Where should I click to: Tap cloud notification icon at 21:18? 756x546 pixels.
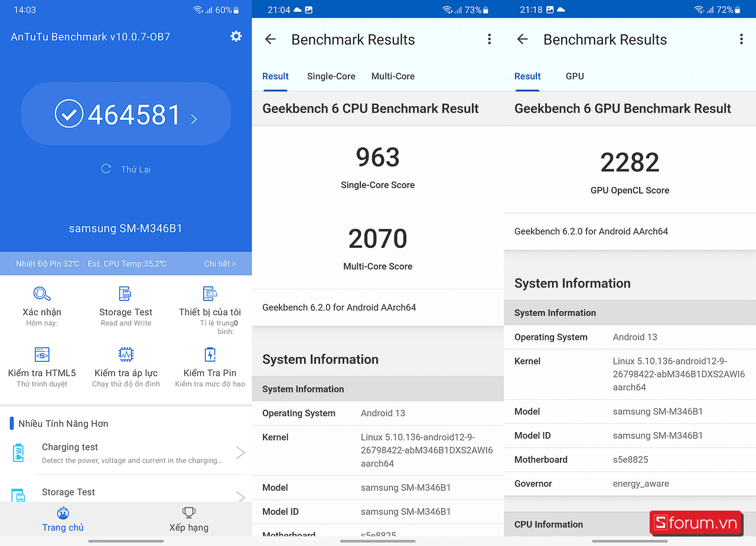pos(561,10)
